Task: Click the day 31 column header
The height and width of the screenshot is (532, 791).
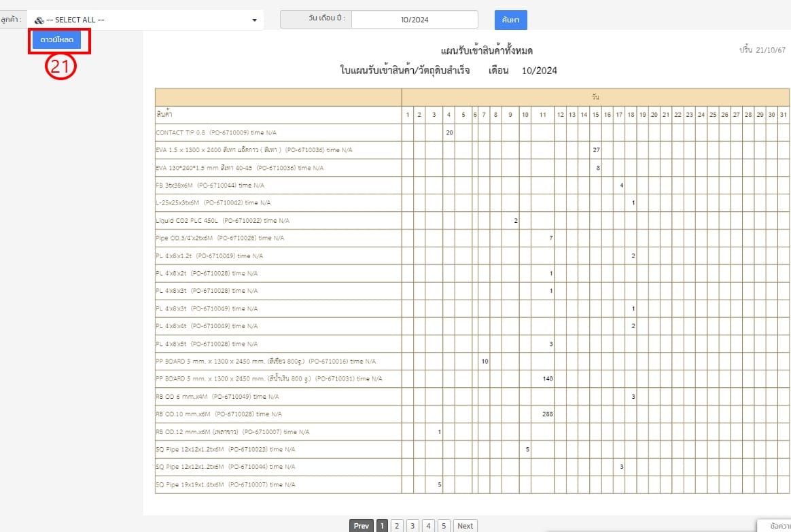Action: pyautogui.click(x=783, y=115)
